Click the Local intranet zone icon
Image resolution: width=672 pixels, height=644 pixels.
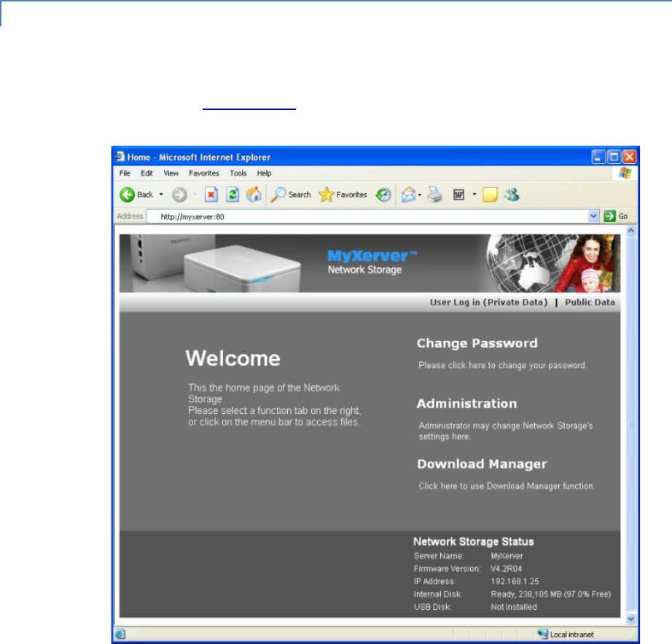pos(543,634)
